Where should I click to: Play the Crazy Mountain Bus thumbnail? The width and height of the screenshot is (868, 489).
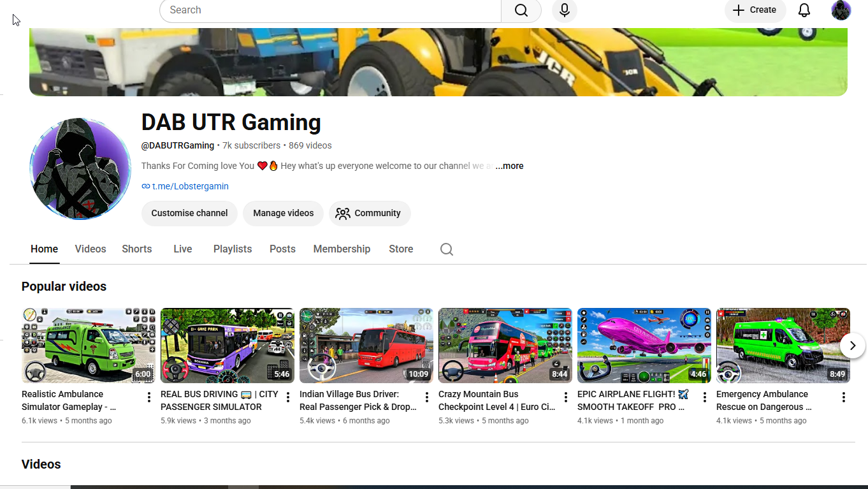pos(505,346)
